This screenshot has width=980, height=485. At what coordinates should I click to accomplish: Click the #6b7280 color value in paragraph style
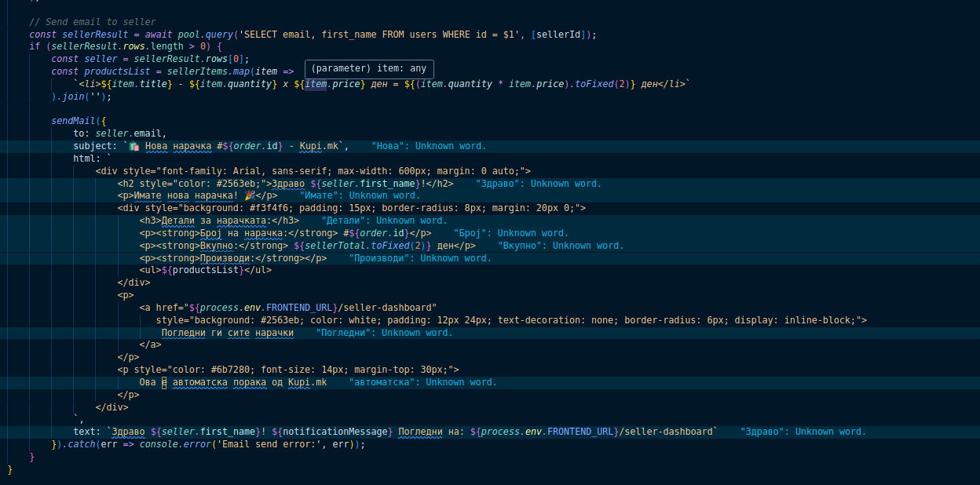tap(208, 370)
